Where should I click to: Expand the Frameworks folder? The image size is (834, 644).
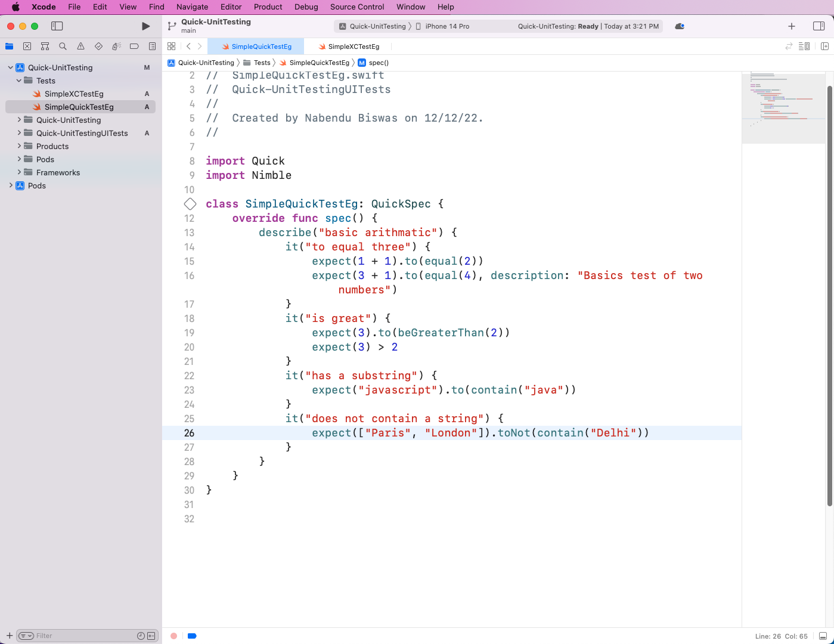click(x=19, y=172)
